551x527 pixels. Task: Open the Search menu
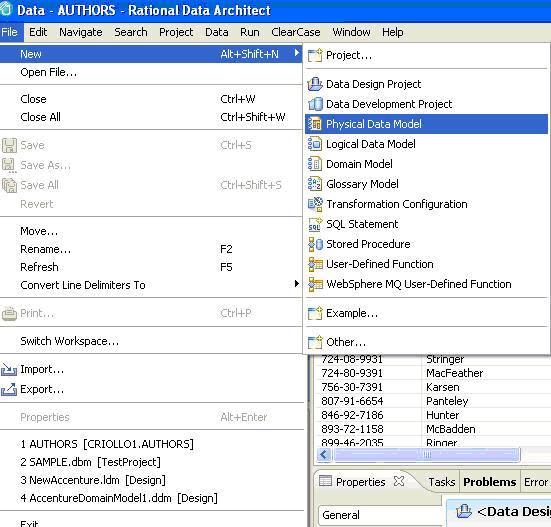click(x=131, y=32)
